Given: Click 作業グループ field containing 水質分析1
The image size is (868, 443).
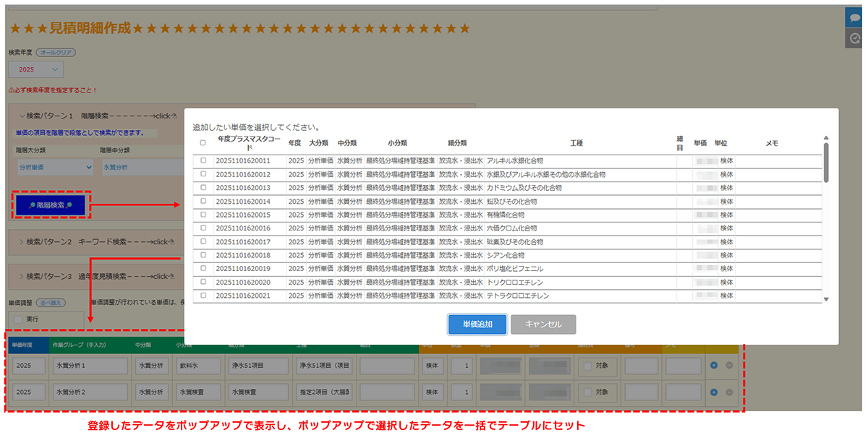Looking at the screenshot, I should pos(90,366).
